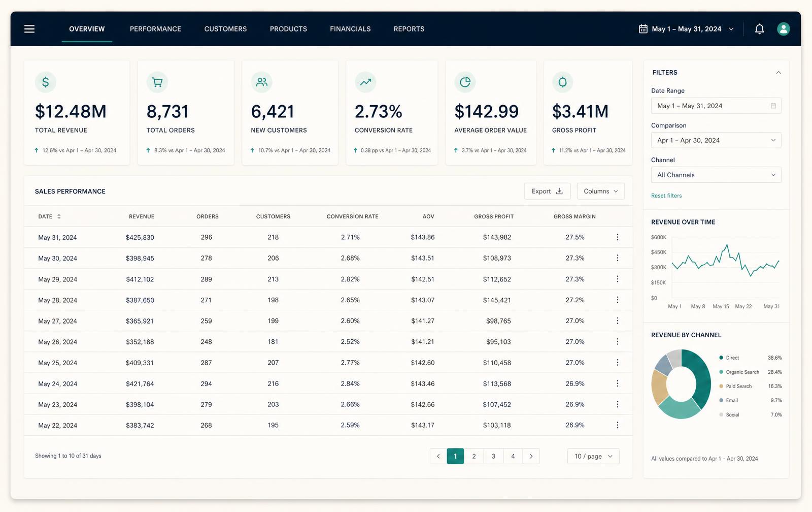Go to page 4
This screenshot has width=812, height=512.
(x=513, y=456)
